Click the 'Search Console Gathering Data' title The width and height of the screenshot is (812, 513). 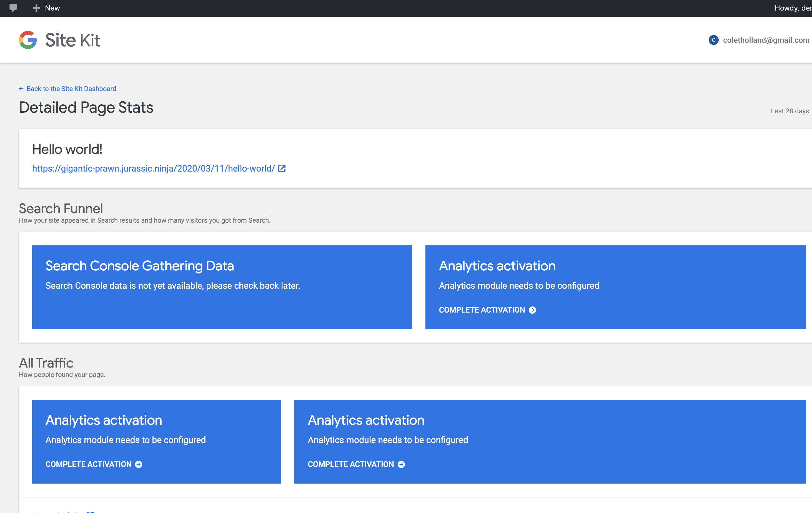(x=140, y=266)
